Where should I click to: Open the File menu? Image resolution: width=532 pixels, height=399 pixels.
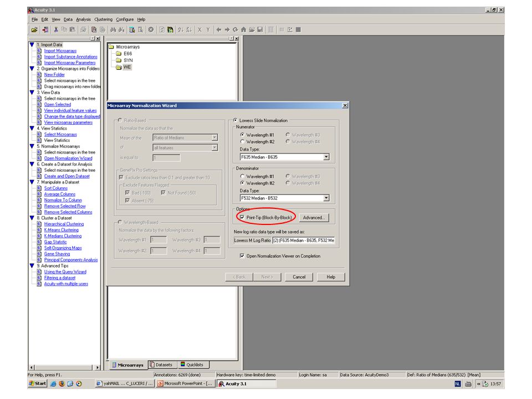34,19
